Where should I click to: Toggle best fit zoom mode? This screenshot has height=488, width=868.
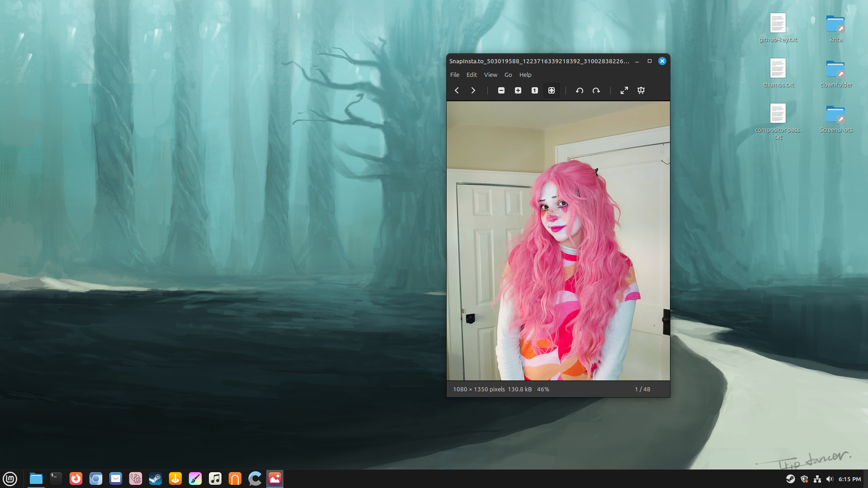coord(552,90)
